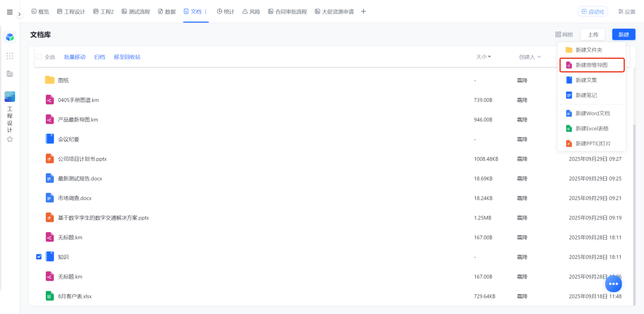Click the blue cube app icon in sidebar
644x314 pixels.
coord(10,37)
